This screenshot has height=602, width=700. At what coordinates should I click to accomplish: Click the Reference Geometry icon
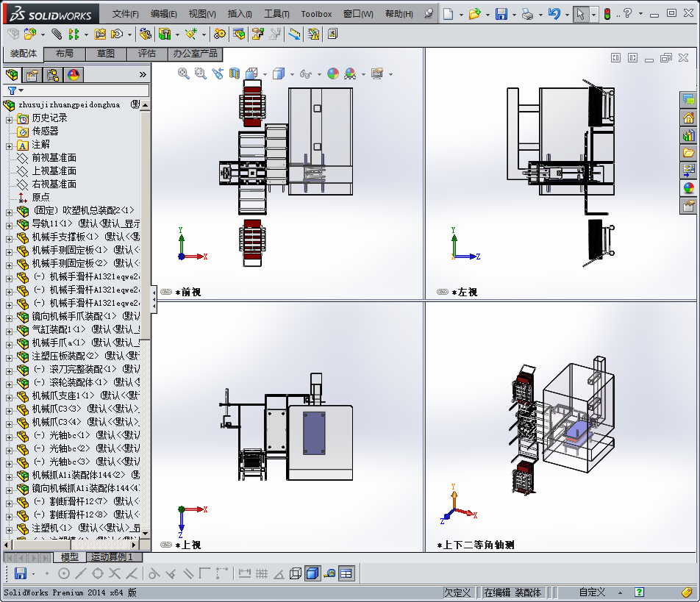(x=191, y=34)
